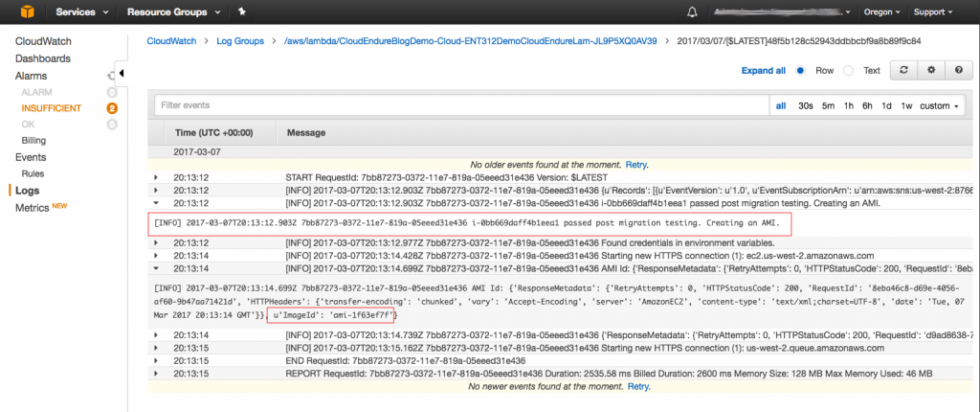980x412 pixels.
Task: Select the 1w time range filter
Action: [906, 105]
